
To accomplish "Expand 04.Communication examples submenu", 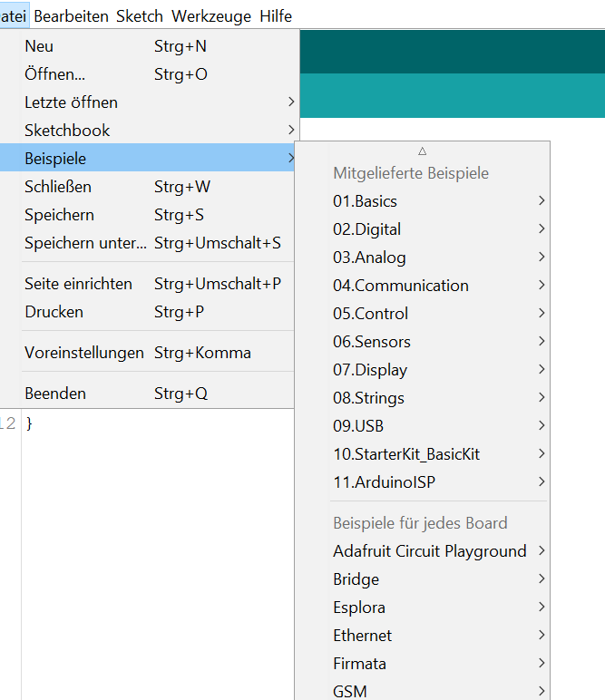I will [x=400, y=286].
